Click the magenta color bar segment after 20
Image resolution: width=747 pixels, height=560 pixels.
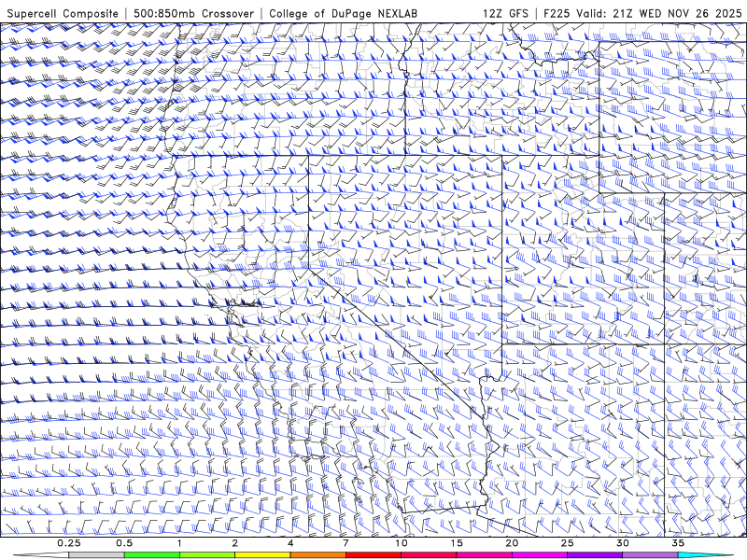click(540, 555)
